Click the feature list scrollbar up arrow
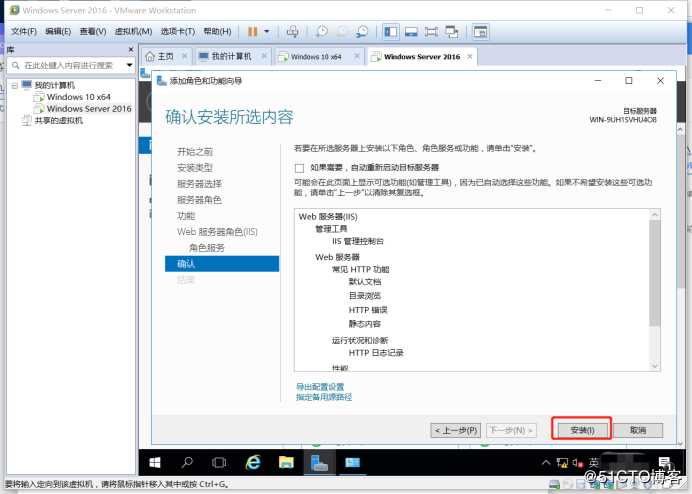This screenshot has width=692, height=494. point(654,215)
